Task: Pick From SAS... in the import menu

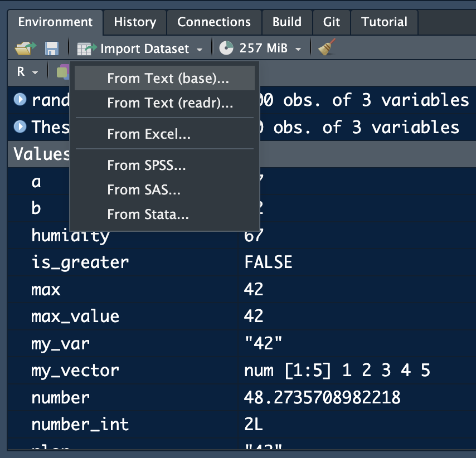Action: point(144,190)
